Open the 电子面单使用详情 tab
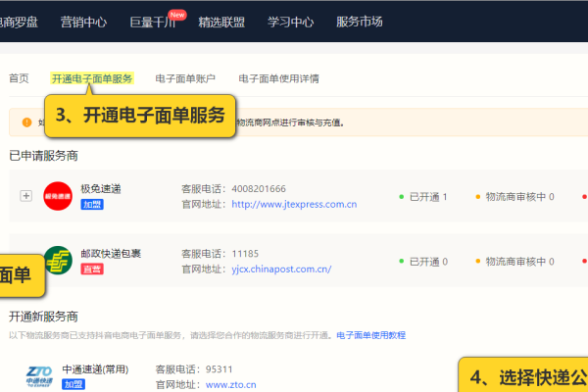 pos(278,78)
